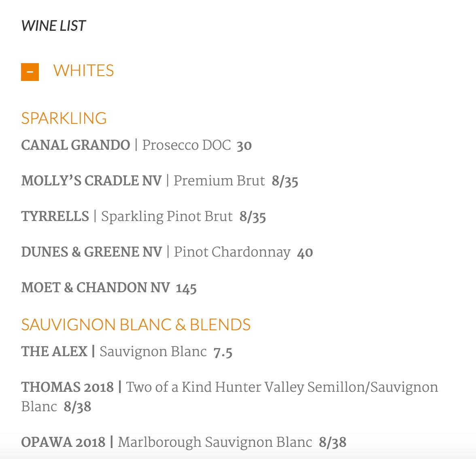
Task: Choose Dunes & Greene NV Pinot Chardonnay
Action: point(167,252)
